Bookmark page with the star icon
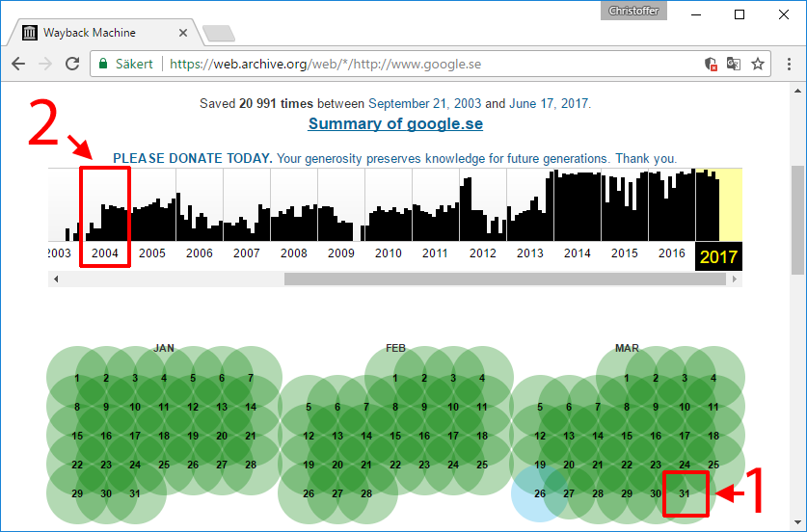 [758, 65]
